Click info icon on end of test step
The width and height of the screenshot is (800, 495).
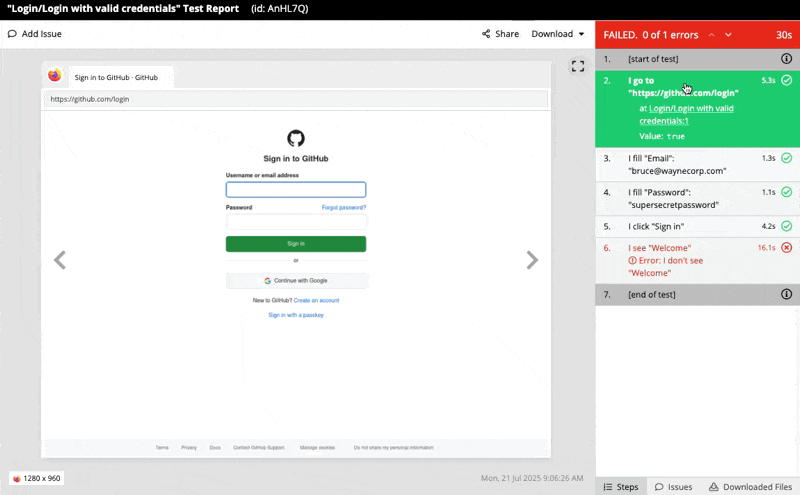click(x=786, y=294)
